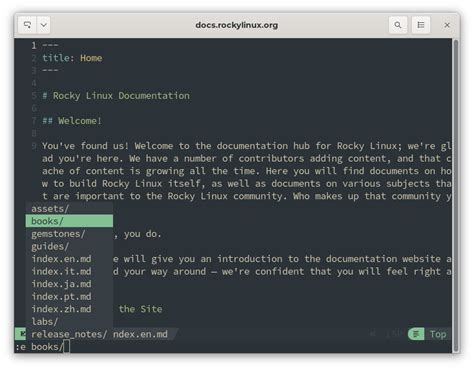Click the 'title: Home' line
This screenshot has width=474, height=369.
tap(72, 58)
